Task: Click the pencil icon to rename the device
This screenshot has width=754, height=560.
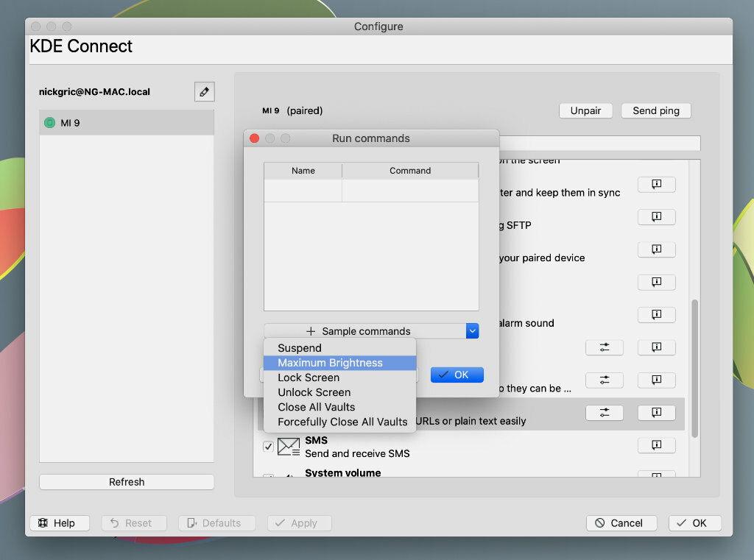Action: [205, 91]
